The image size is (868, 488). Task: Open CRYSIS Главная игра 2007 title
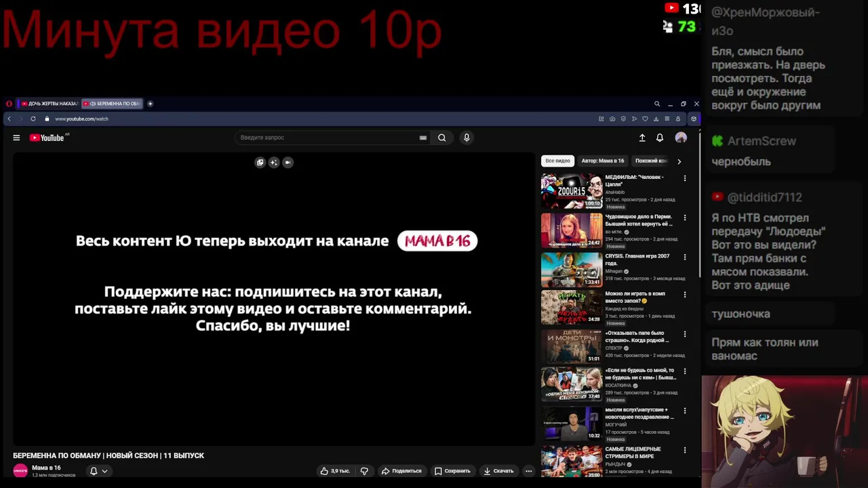(637, 260)
